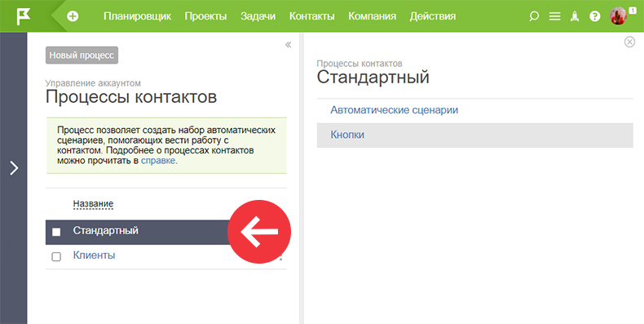This screenshot has height=324, width=644.
Task: Open search via the magnifier icon
Action: coord(533,16)
